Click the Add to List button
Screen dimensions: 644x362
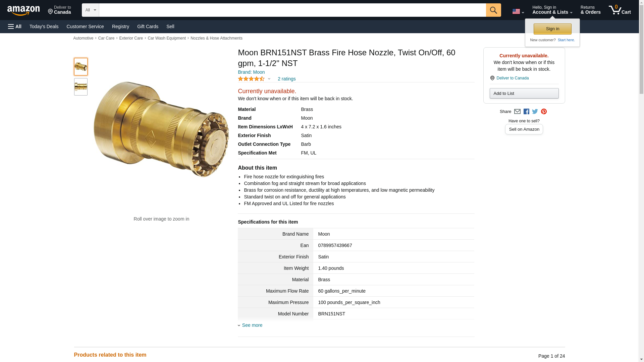pos(524,93)
